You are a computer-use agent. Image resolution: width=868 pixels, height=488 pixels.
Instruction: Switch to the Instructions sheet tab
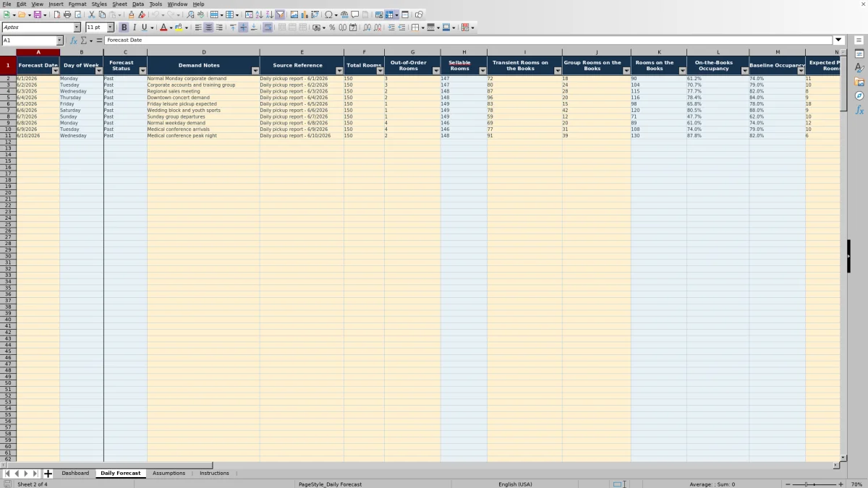click(214, 474)
